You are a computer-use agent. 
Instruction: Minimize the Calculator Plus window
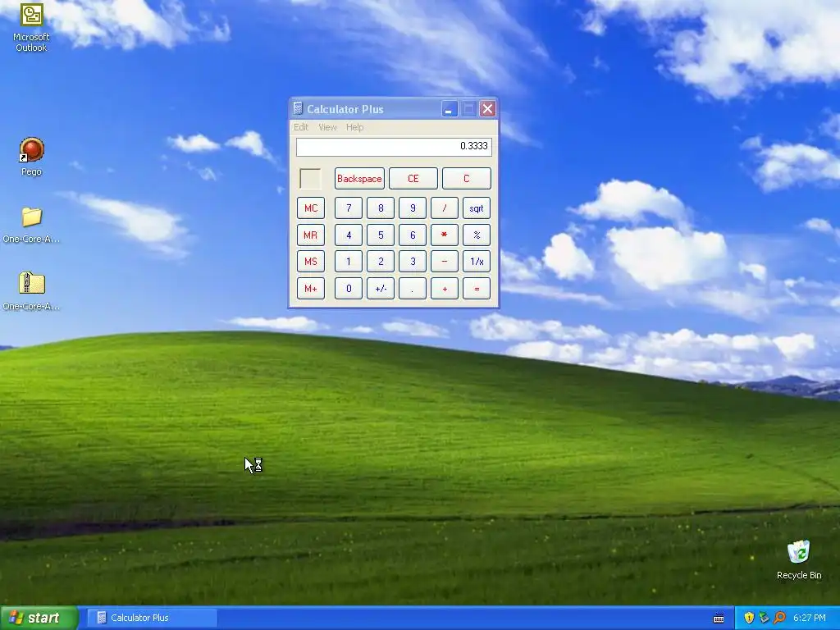(x=449, y=109)
